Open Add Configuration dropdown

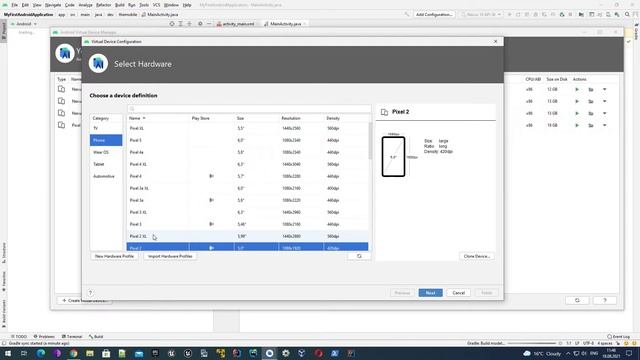pos(434,15)
